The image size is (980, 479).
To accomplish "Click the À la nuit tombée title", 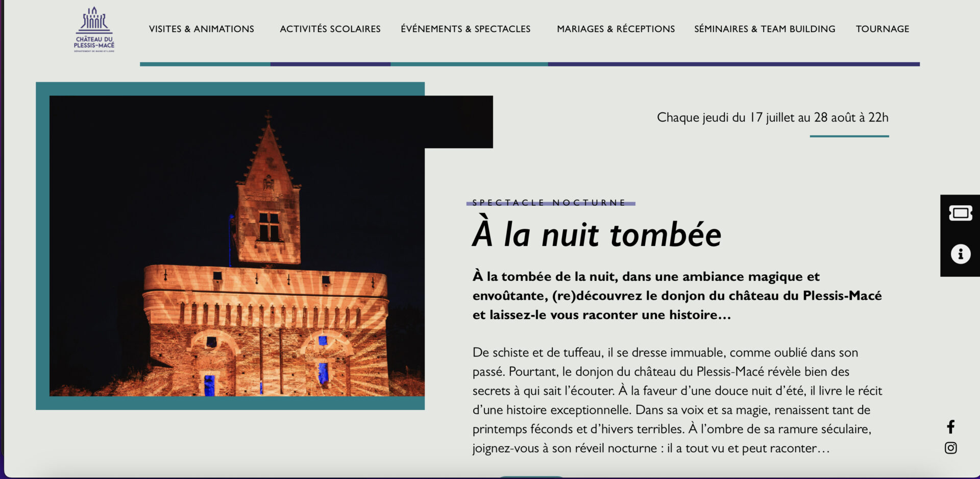I will point(597,234).
